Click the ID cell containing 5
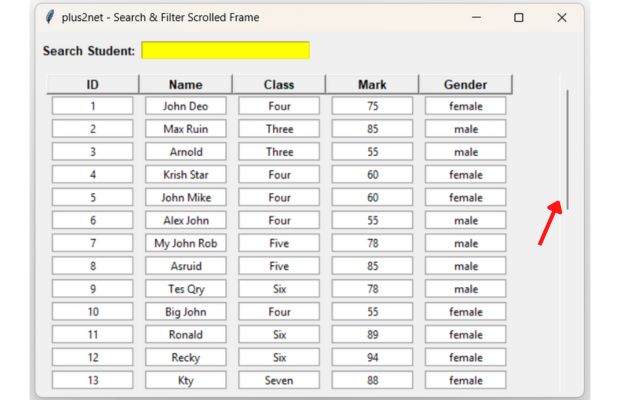Viewport: 620px width, 400px height. tap(93, 197)
